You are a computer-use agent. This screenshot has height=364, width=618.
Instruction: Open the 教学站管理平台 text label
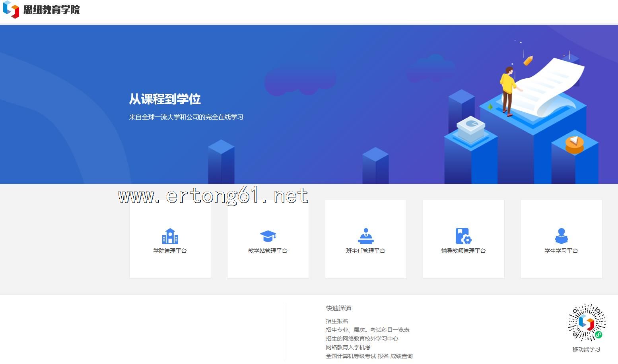(x=268, y=251)
